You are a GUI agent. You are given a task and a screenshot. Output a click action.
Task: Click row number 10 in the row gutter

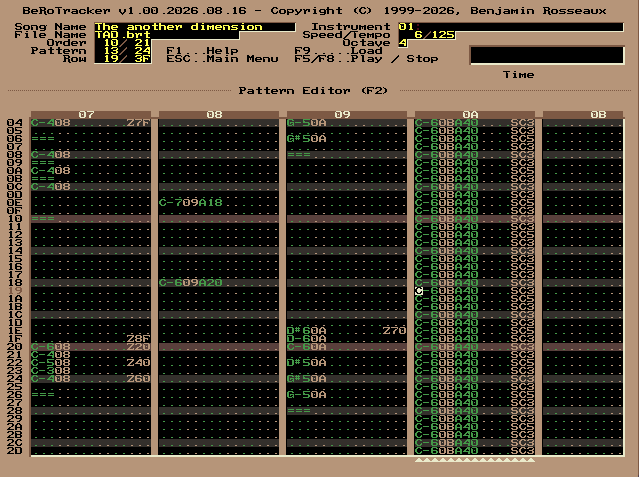point(15,219)
